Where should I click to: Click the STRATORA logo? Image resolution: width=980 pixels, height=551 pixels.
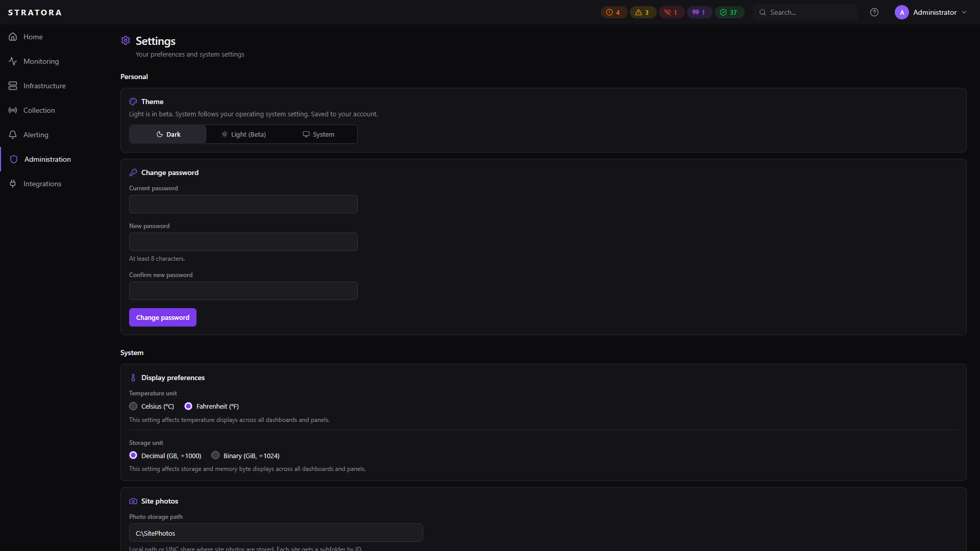point(35,12)
